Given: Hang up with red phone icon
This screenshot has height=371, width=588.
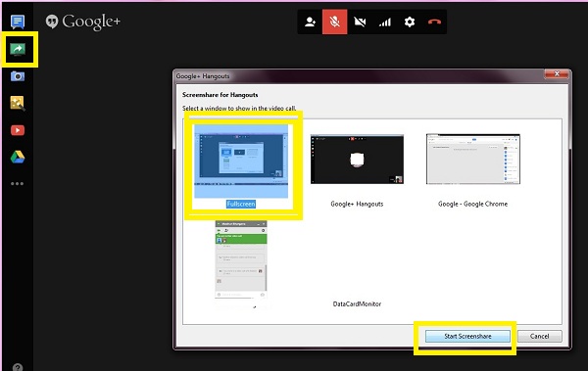Looking at the screenshot, I should coord(434,23).
